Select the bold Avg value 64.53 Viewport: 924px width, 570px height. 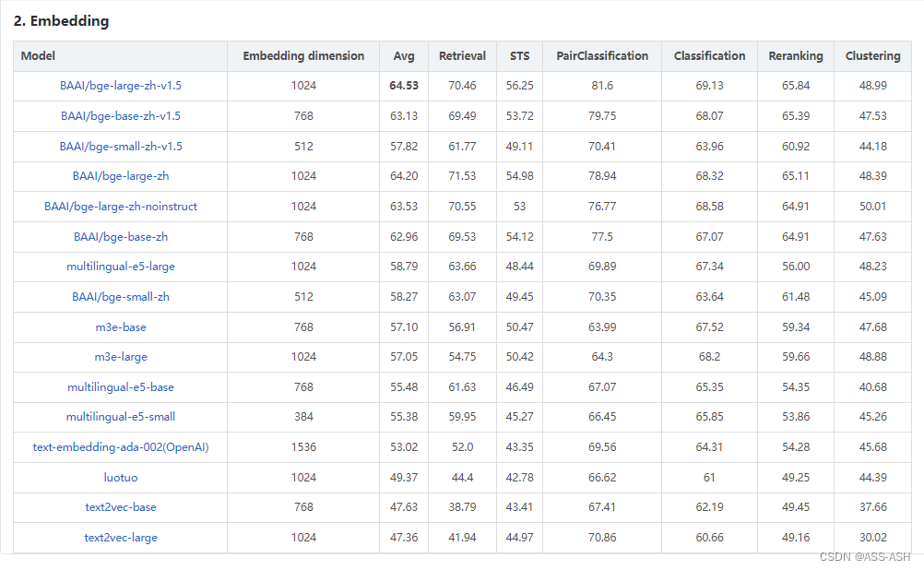(404, 86)
